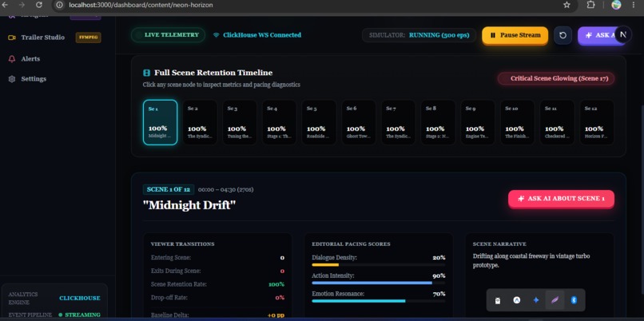This screenshot has width=644, height=321.
Task: Click the blue sparkle icon in the tray
Action: 535,300
